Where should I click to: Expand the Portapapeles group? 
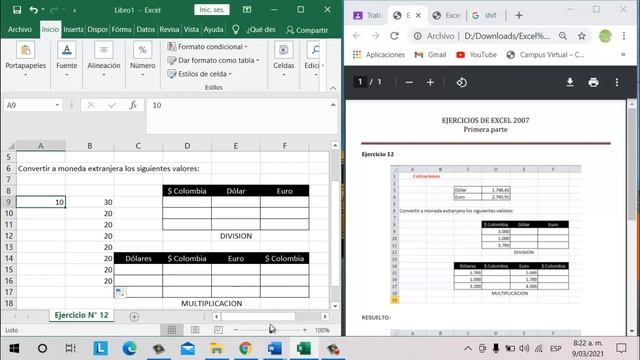pyautogui.click(x=25, y=60)
